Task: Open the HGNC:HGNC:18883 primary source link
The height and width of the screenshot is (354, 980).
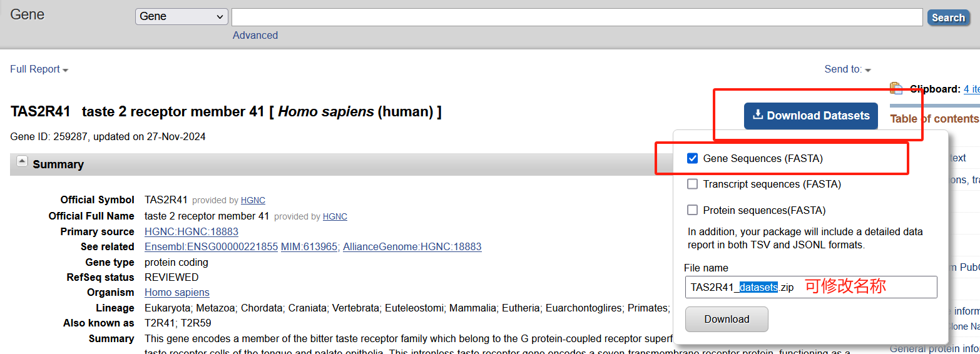Action: (x=191, y=231)
